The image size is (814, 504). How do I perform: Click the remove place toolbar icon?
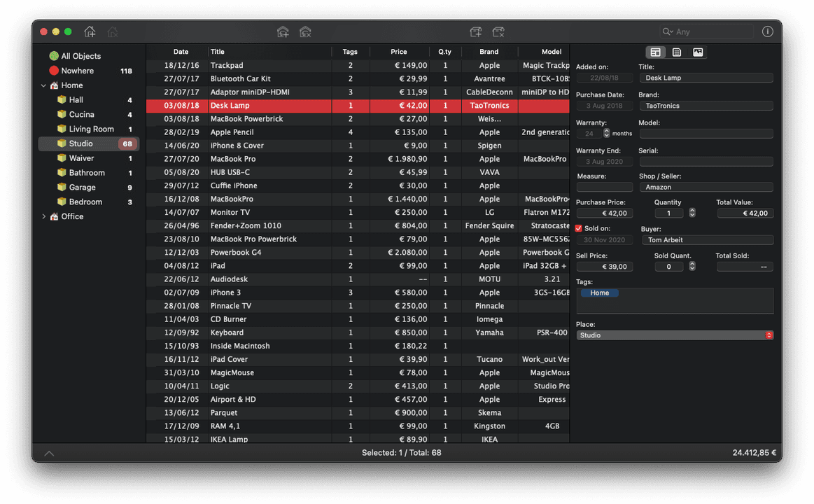tap(305, 31)
